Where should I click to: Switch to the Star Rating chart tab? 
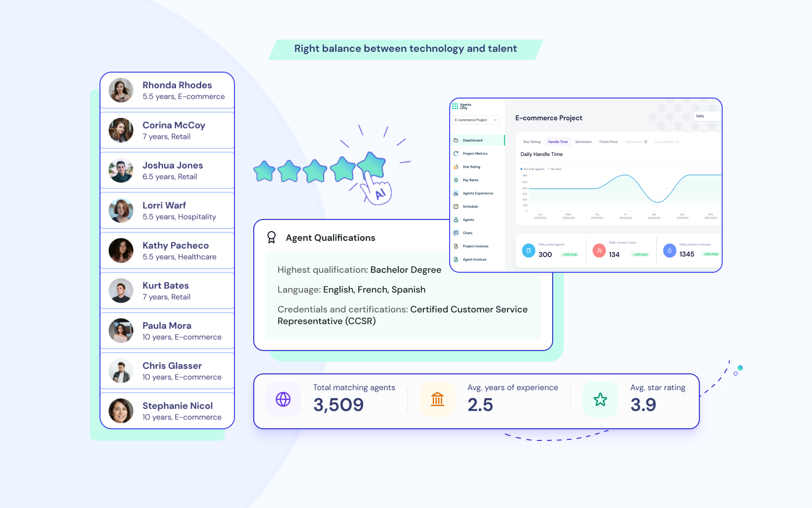532,142
